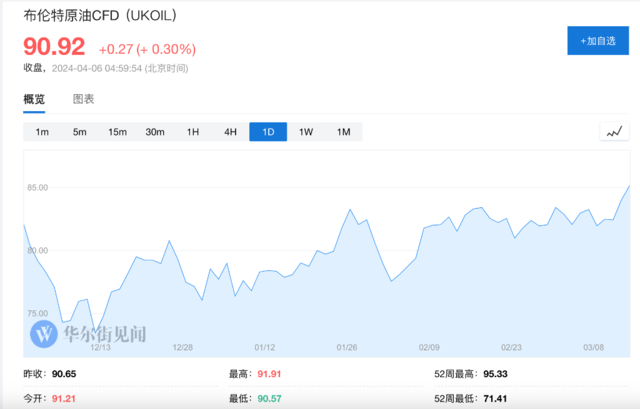
Task: Switch chart to 15m interval
Action: point(117,132)
